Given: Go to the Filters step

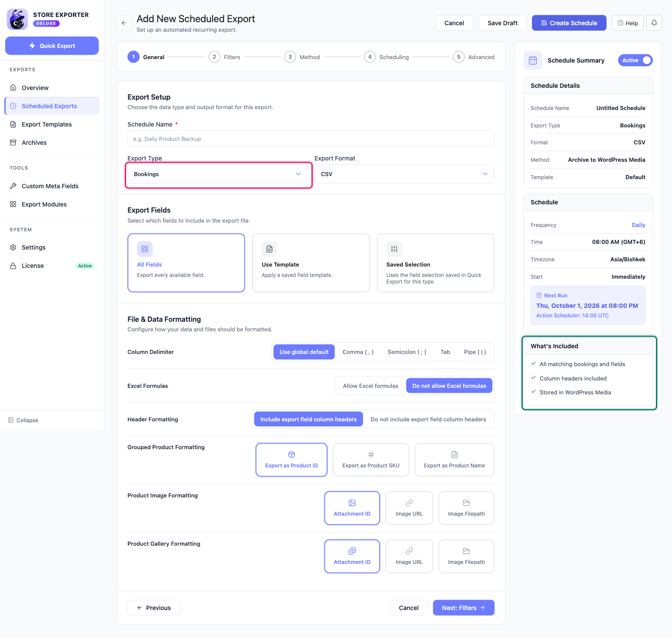Looking at the screenshot, I should [x=224, y=57].
